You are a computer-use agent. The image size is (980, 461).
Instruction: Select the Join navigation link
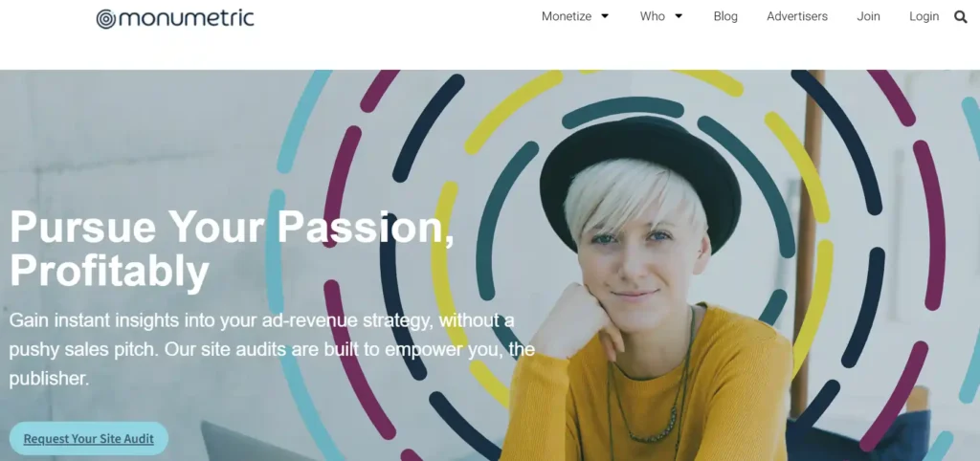click(x=868, y=16)
